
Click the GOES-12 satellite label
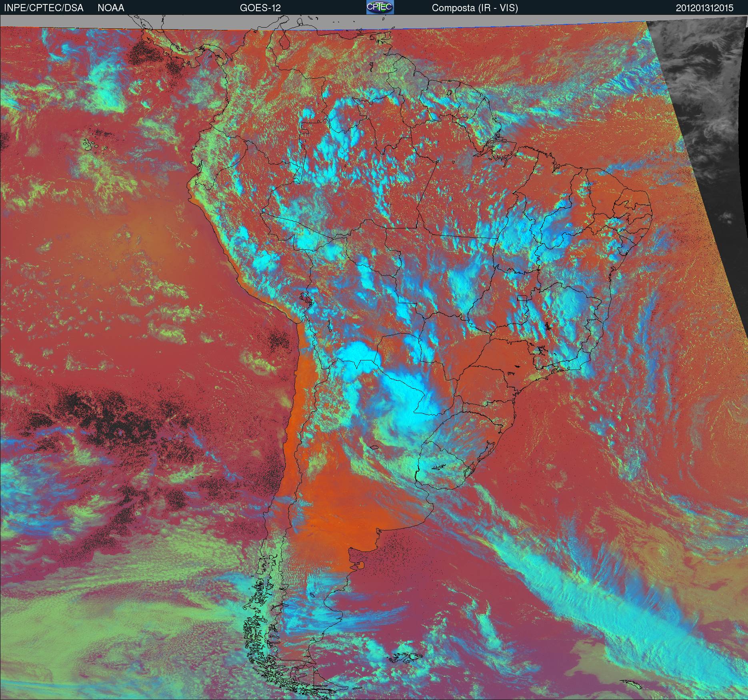(260, 8)
